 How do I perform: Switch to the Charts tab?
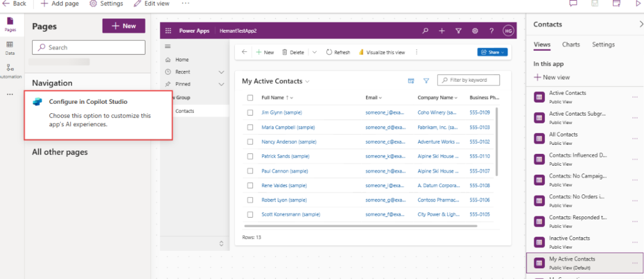(571, 44)
